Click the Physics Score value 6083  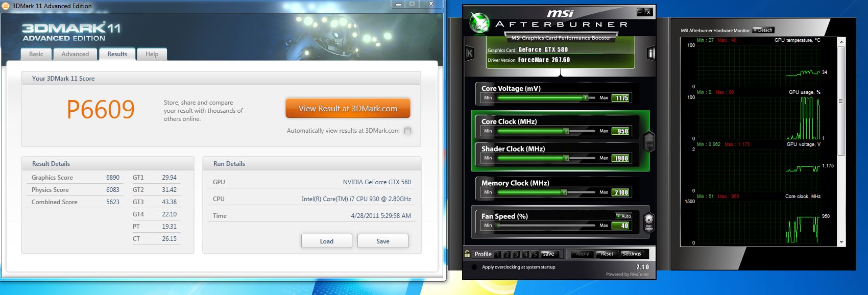pyautogui.click(x=113, y=190)
